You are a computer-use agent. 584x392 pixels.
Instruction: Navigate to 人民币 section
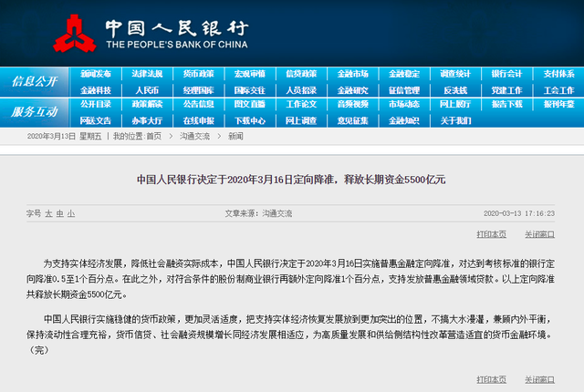pos(147,90)
